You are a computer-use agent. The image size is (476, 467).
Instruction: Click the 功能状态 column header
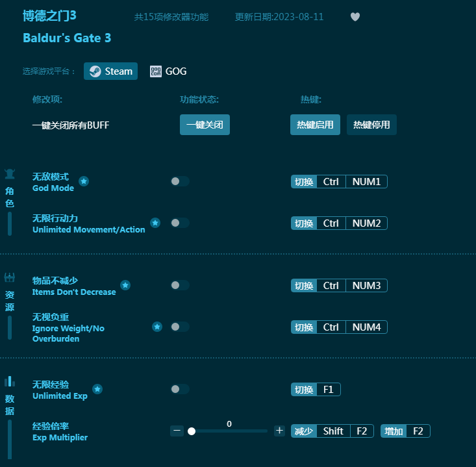pyautogui.click(x=199, y=99)
